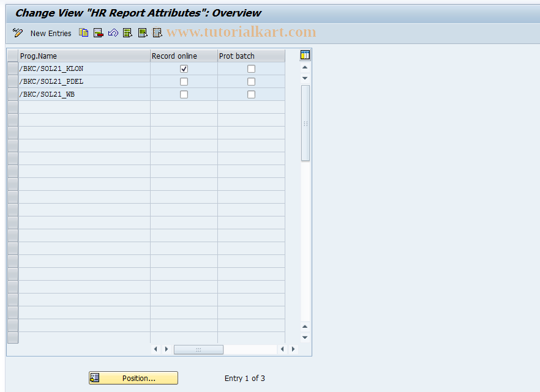
Task: Toggle display/change mode pencil icon
Action: (x=18, y=33)
